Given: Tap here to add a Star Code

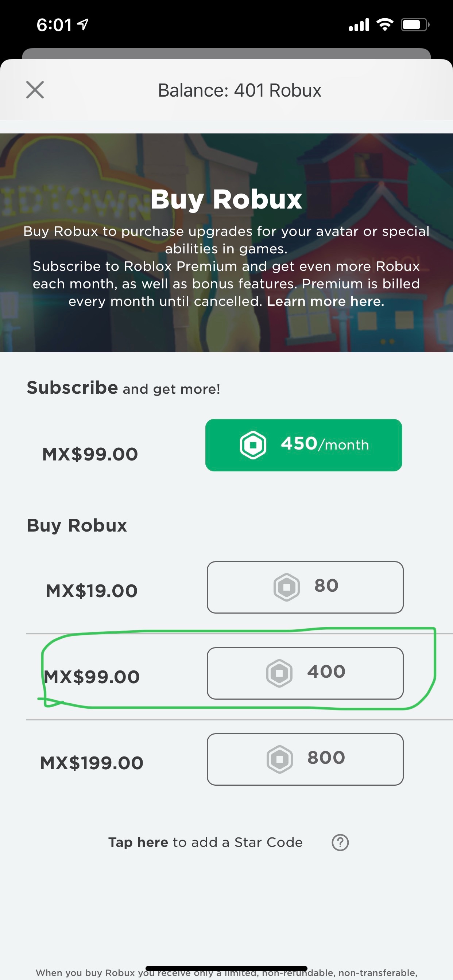Looking at the screenshot, I should click(x=205, y=842).
